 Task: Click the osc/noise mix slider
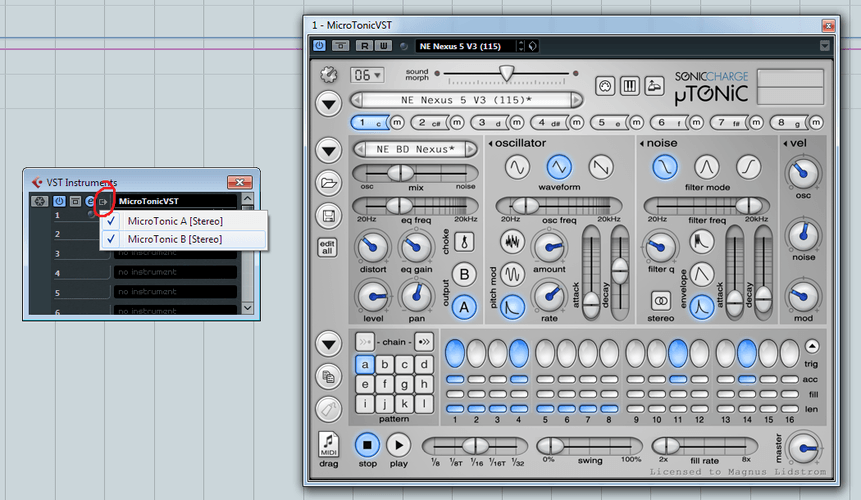coord(415,173)
